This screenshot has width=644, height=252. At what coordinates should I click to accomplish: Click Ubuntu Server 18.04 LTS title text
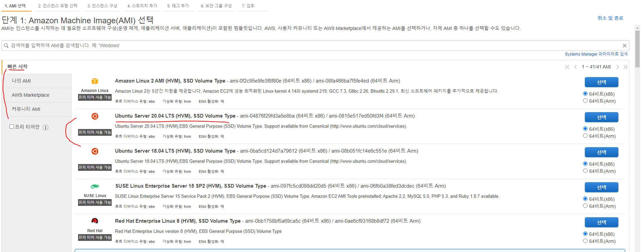175,151
